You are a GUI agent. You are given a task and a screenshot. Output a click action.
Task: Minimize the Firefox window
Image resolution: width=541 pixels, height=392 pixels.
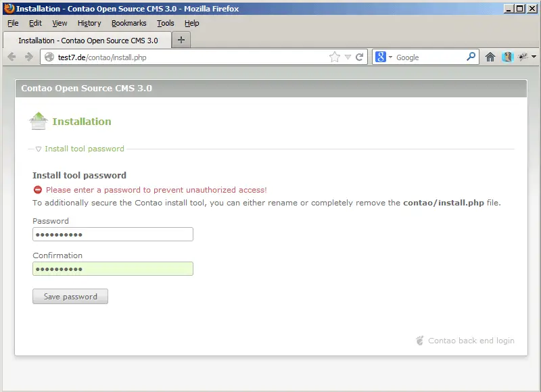pyautogui.click(x=509, y=9)
